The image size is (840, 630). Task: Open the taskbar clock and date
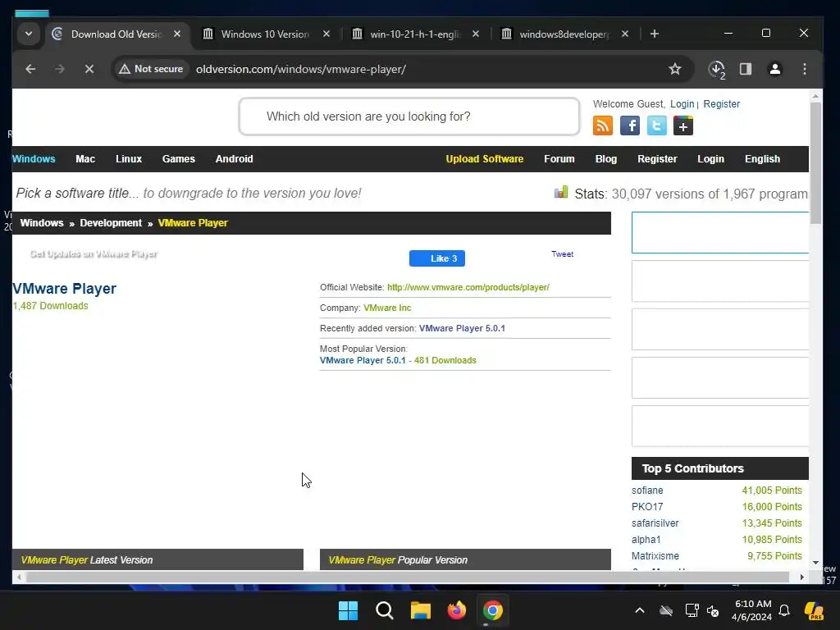pos(751,610)
